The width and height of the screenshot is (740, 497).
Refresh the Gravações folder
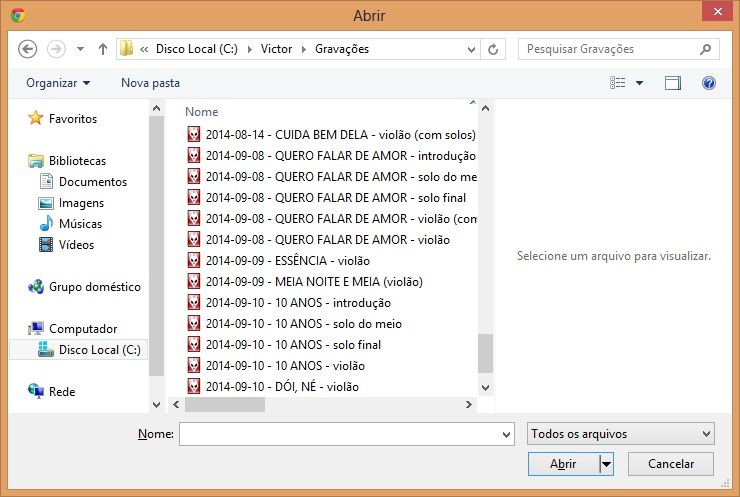[493, 49]
